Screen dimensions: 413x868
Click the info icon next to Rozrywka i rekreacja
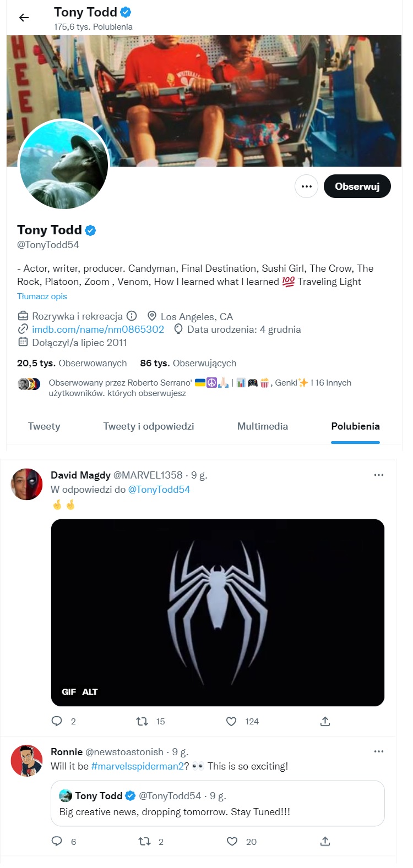[132, 316]
